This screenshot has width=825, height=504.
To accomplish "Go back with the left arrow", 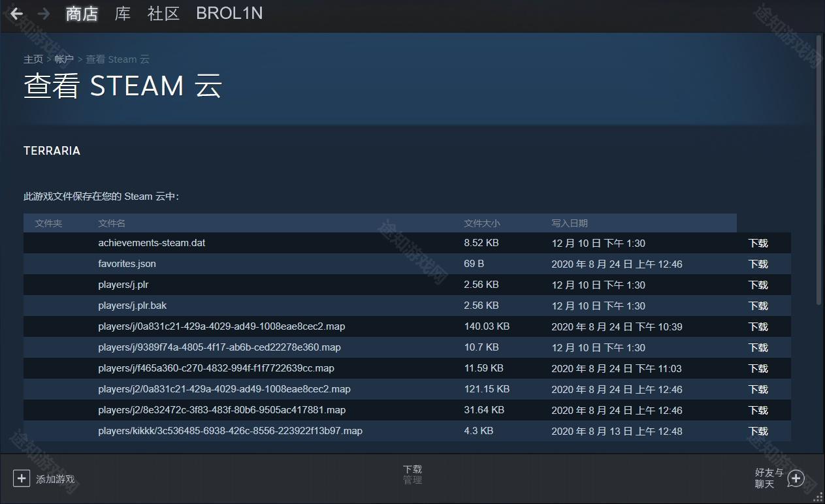I will click(17, 14).
